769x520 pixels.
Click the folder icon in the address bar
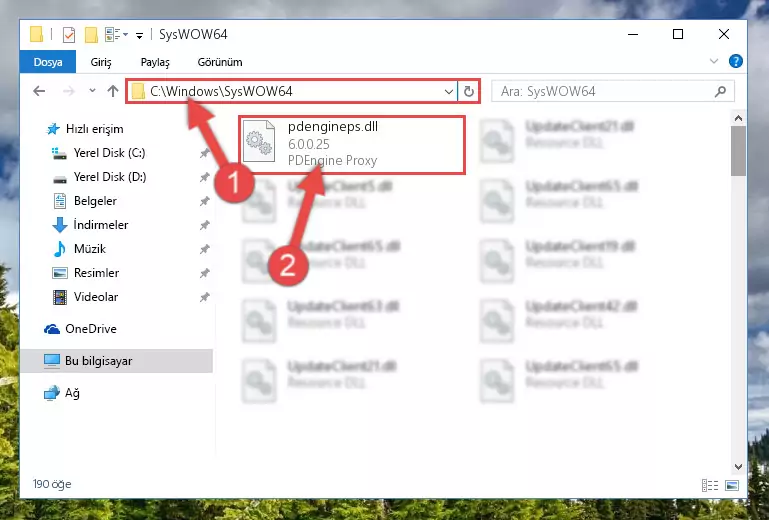pyautogui.click(x=138, y=91)
